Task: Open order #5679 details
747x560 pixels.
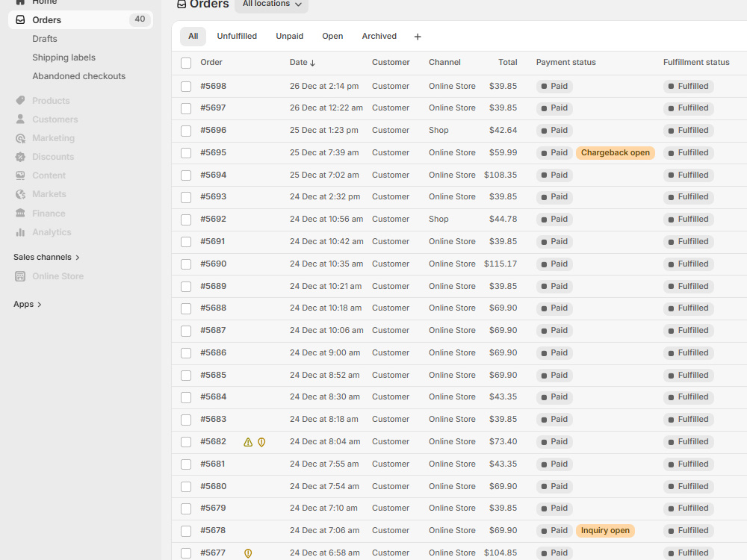Action: (213, 508)
